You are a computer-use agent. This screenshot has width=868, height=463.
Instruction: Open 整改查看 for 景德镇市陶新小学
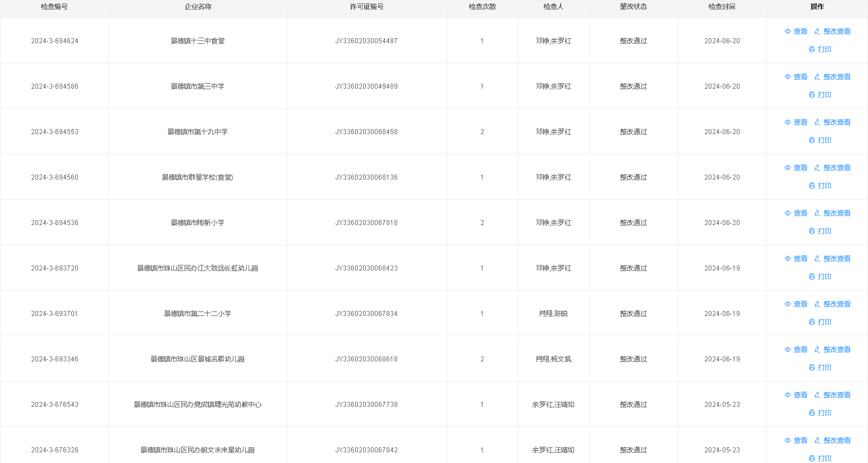point(837,213)
